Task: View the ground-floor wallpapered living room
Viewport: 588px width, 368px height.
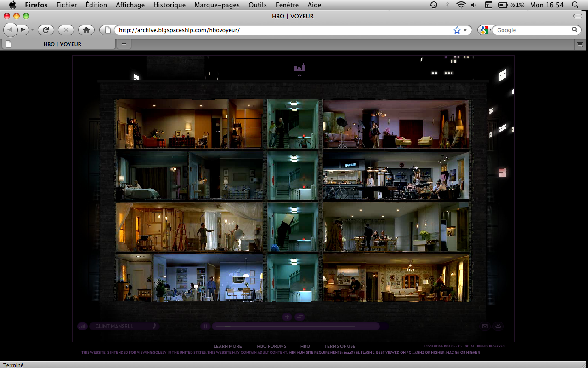Action: (396, 278)
